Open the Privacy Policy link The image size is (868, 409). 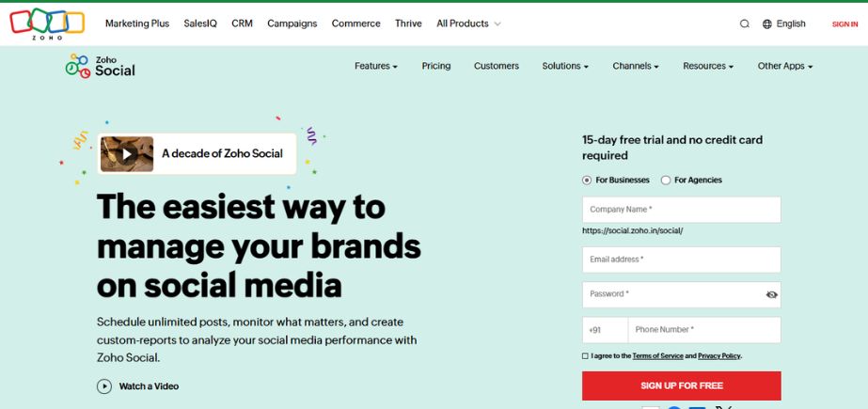(718, 356)
